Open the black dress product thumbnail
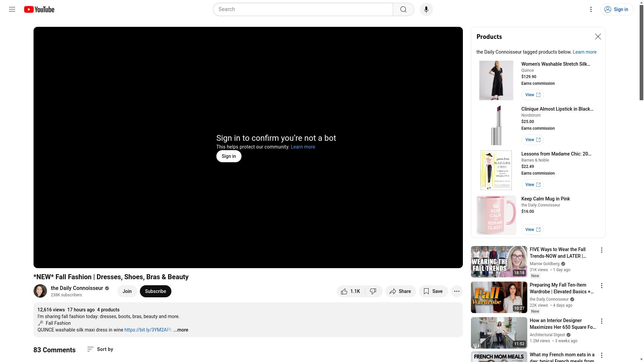The height and width of the screenshot is (362, 644). pyautogui.click(x=496, y=80)
